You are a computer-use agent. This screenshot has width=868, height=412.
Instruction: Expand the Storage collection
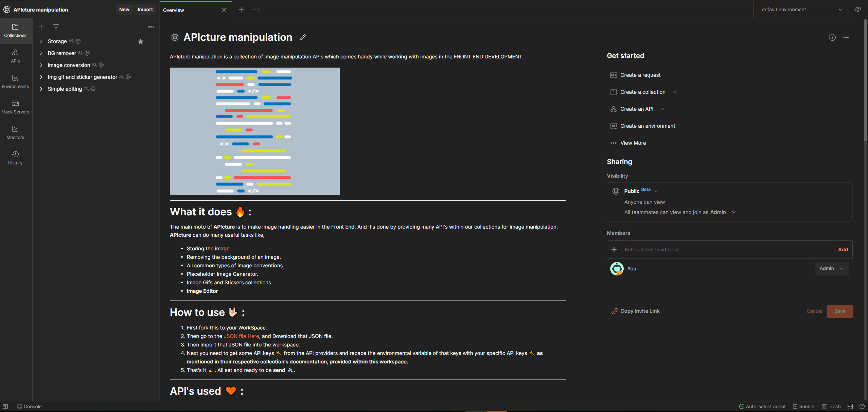point(41,41)
